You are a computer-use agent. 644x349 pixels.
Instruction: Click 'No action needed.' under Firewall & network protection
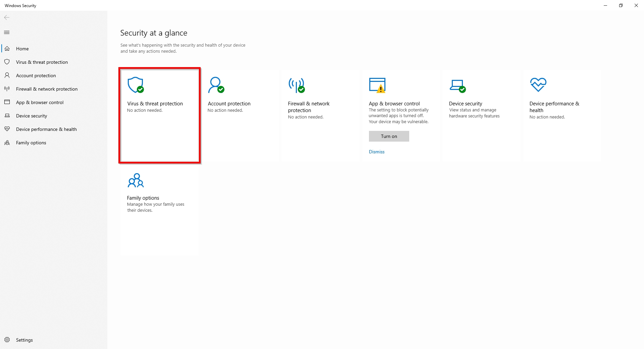click(306, 117)
